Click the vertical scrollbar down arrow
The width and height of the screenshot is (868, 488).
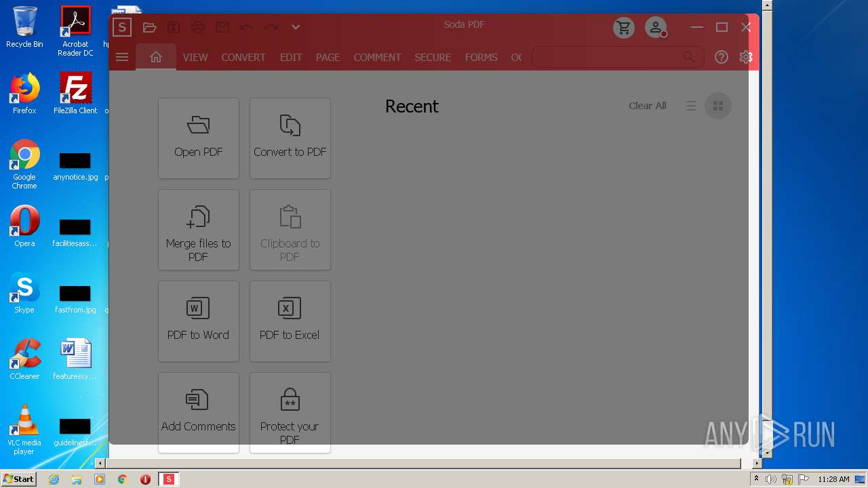(x=767, y=453)
